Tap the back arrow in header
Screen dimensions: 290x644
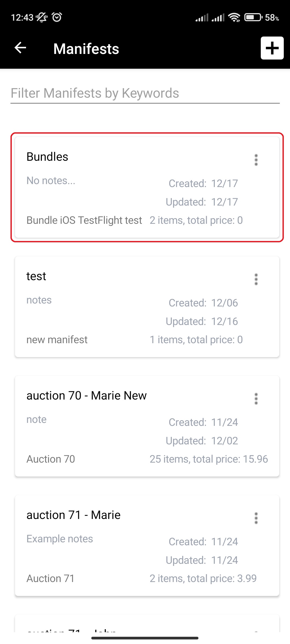(20, 48)
